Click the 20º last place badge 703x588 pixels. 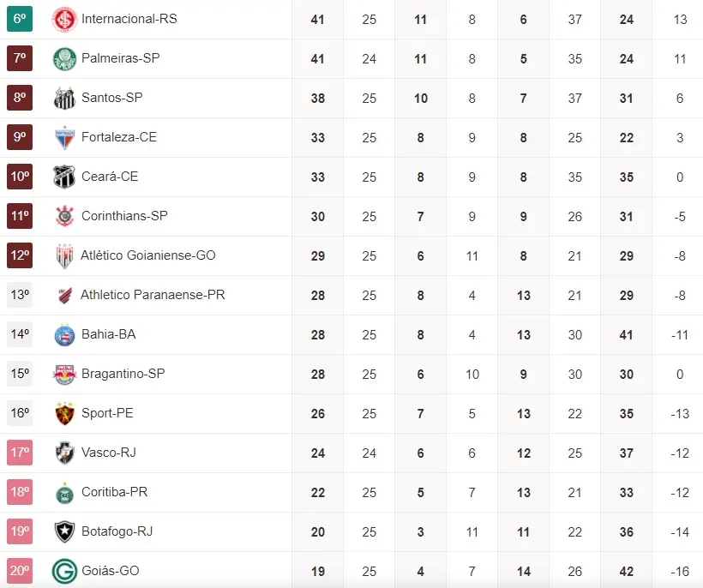(20, 571)
